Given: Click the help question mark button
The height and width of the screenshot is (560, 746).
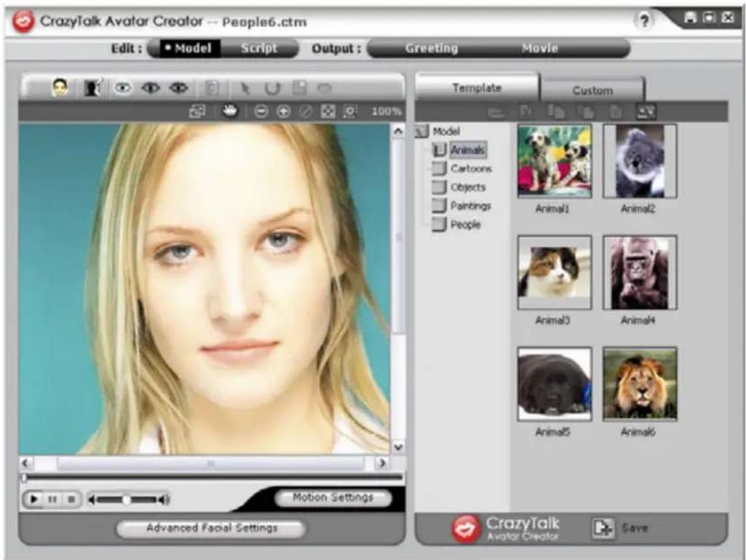Looking at the screenshot, I should 644,21.
